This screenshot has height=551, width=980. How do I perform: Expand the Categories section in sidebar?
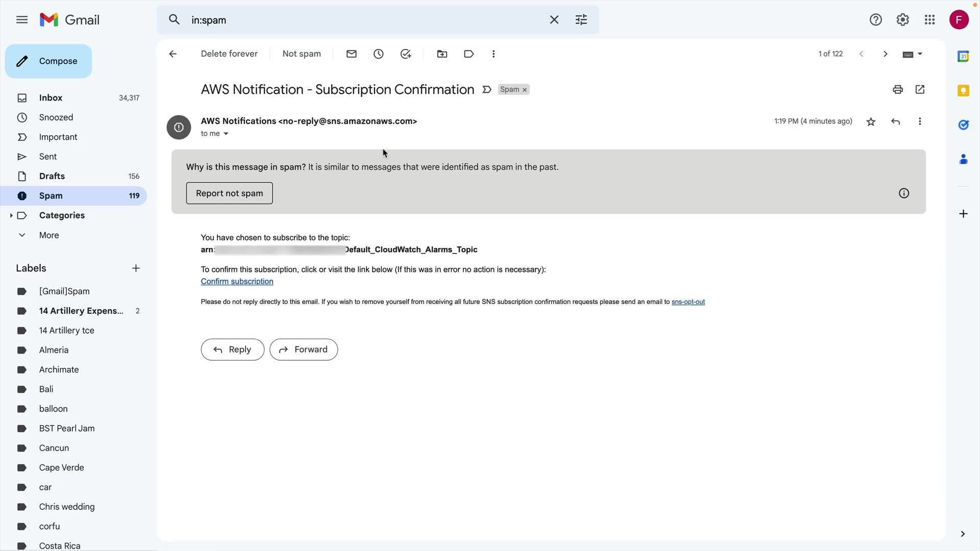point(11,215)
